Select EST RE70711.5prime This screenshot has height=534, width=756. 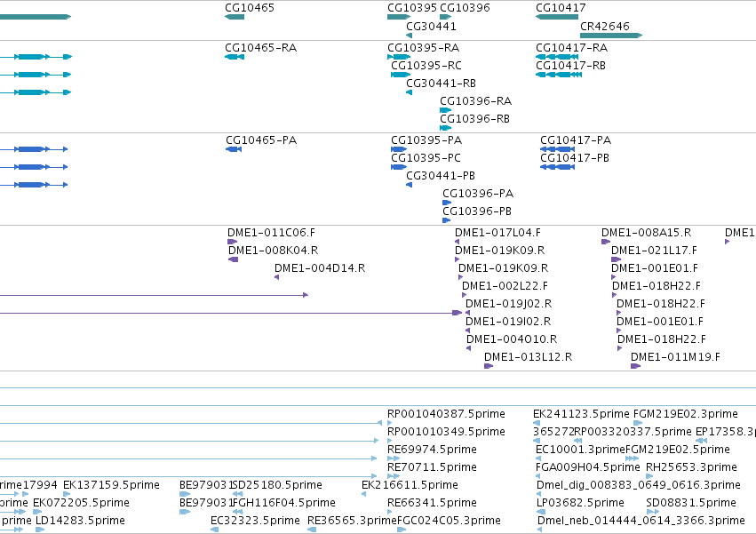(x=432, y=468)
